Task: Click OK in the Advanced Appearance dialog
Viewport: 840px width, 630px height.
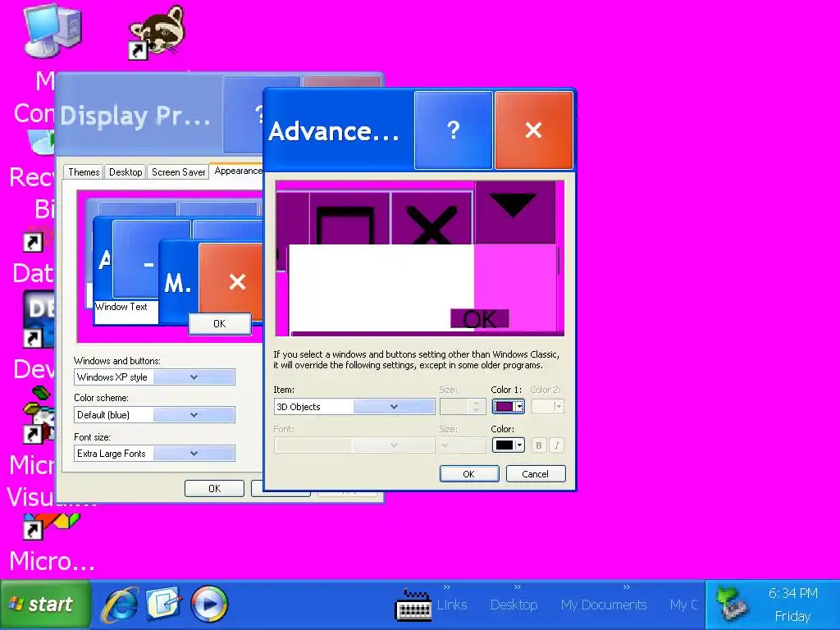Action: click(468, 474)
